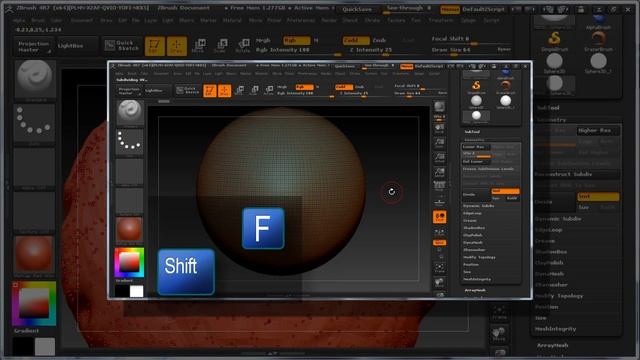
Task: Click the Scroll icon on the right shelf
Action: click(440, 129)
